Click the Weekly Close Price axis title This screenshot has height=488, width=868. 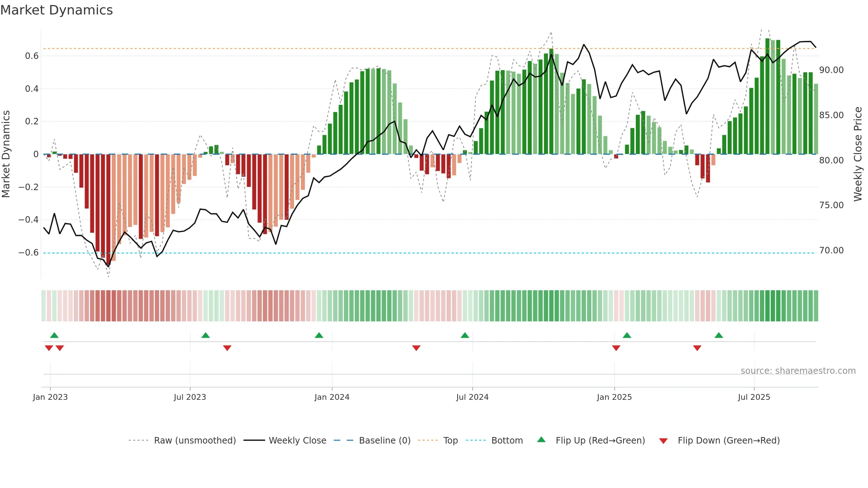pyautogui.click(x=858, y=154)
